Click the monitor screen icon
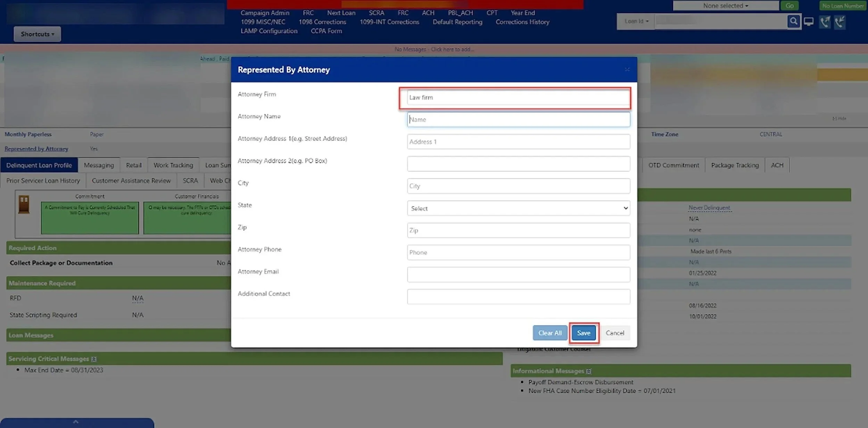Viewport: 868px width, 428px height. pyautogui.click(x=809, y=22)
